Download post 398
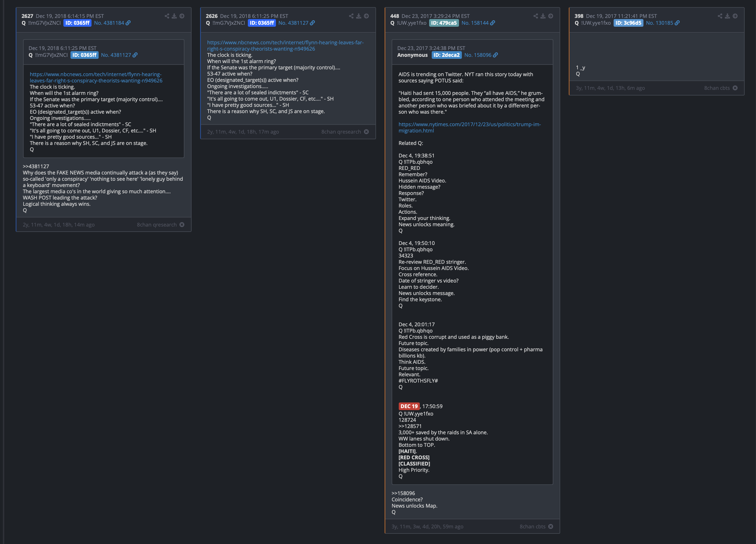 point(727,16)
